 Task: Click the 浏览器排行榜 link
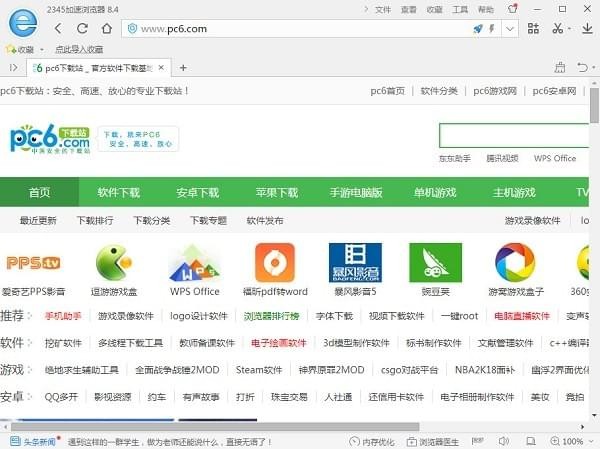[271, 316]
